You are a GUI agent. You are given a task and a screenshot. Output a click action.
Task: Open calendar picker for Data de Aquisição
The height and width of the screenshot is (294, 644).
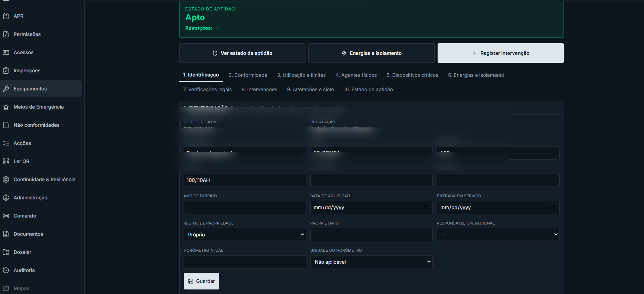426,207
